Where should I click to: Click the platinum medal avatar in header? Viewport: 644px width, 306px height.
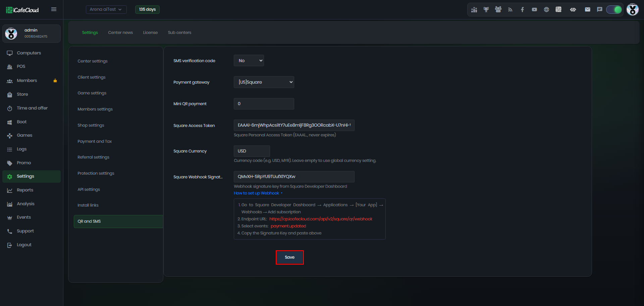(633, 9)
